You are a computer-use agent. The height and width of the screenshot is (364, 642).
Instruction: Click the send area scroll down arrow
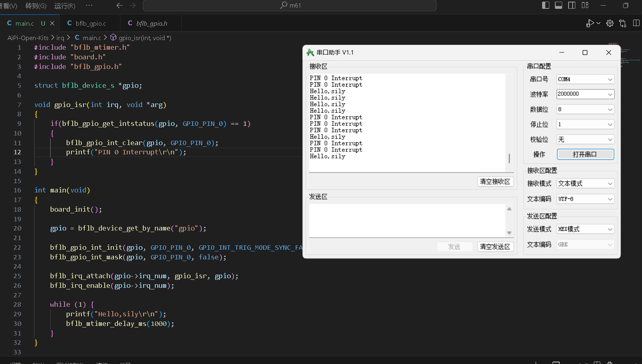[x=509, y=233]
